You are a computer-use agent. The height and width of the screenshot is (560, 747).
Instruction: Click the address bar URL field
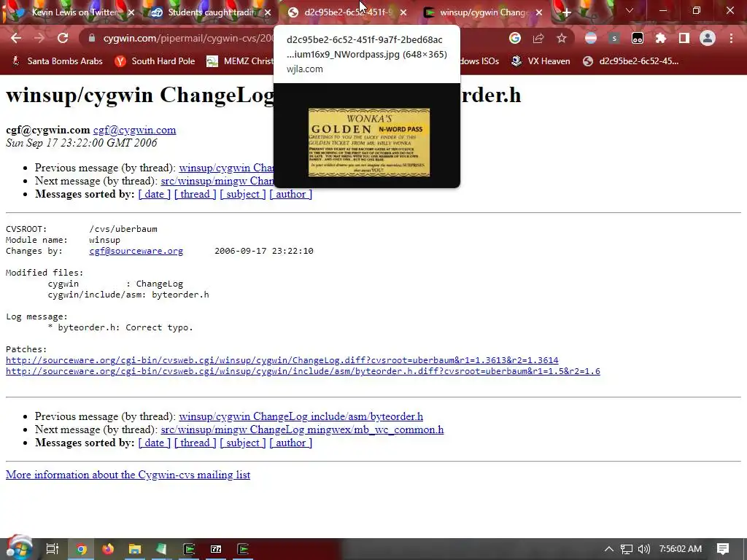(x=188, y=38)
